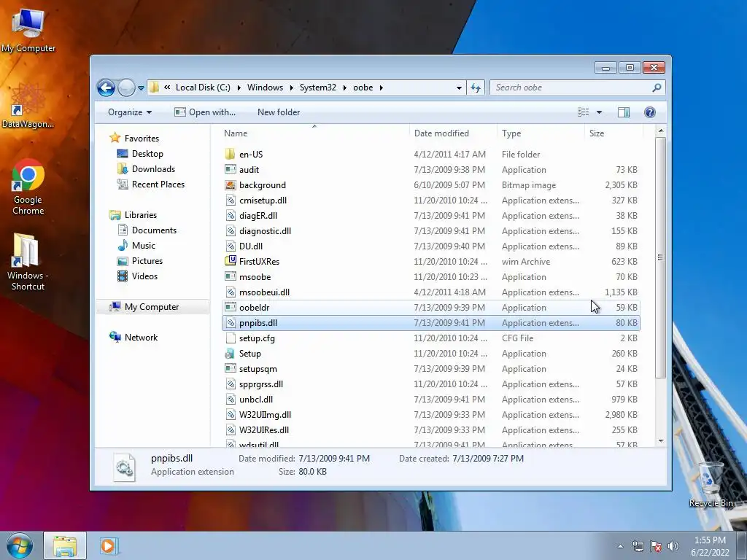The height and width of the screenshot is (560, 747).
Task: Change view with the view icon
Action: click(583, 112)
